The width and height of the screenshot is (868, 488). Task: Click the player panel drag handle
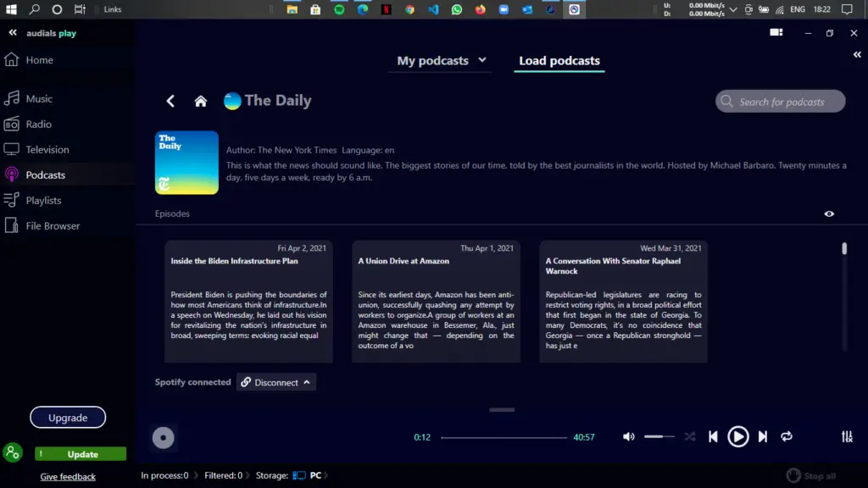[502, 410]
